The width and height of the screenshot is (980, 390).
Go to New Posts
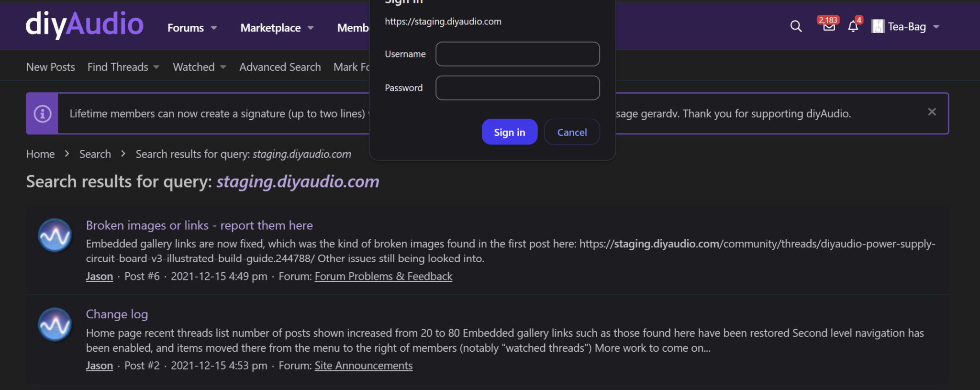50,67
